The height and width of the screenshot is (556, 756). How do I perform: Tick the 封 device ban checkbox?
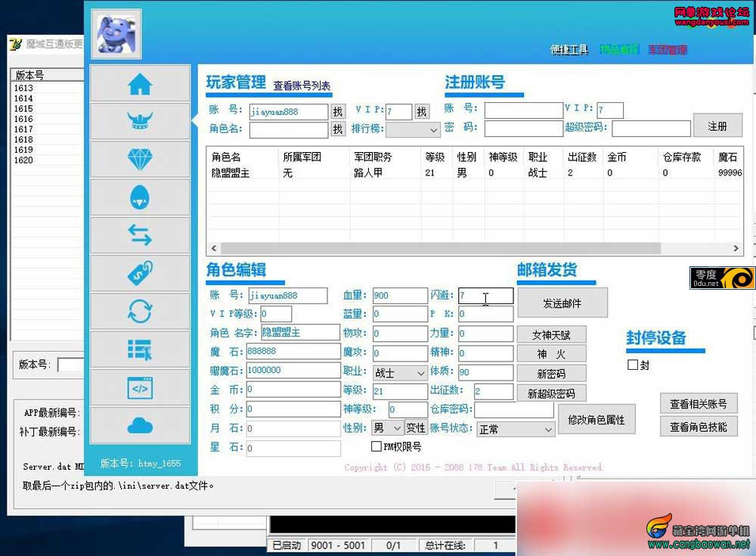(x=633, y=365)
